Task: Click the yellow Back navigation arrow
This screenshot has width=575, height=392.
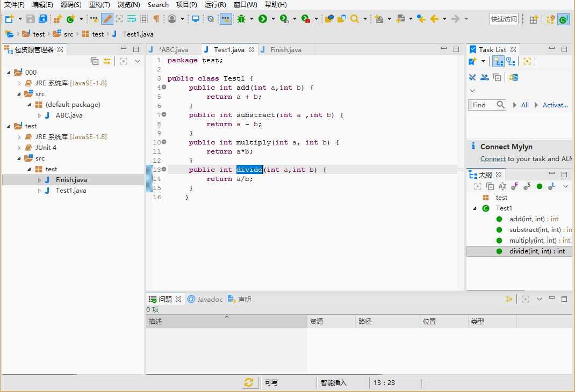Action: point(434,19)
